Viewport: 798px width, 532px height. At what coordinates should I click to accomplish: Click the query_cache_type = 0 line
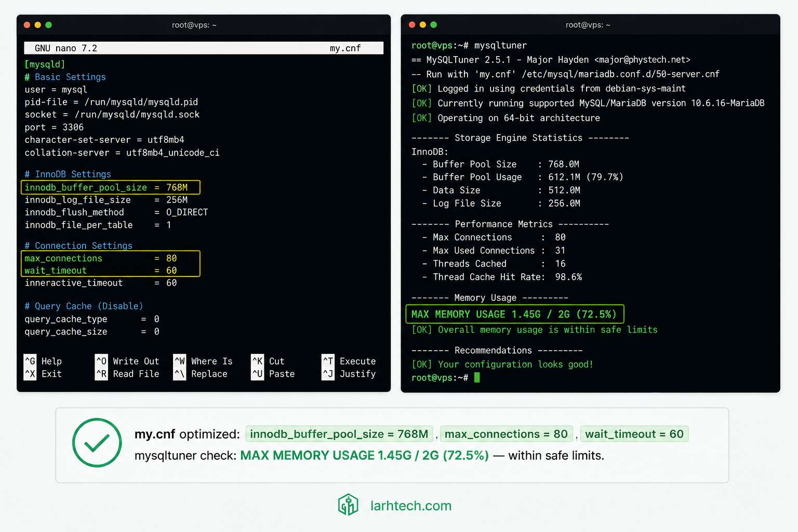[92, 319]
